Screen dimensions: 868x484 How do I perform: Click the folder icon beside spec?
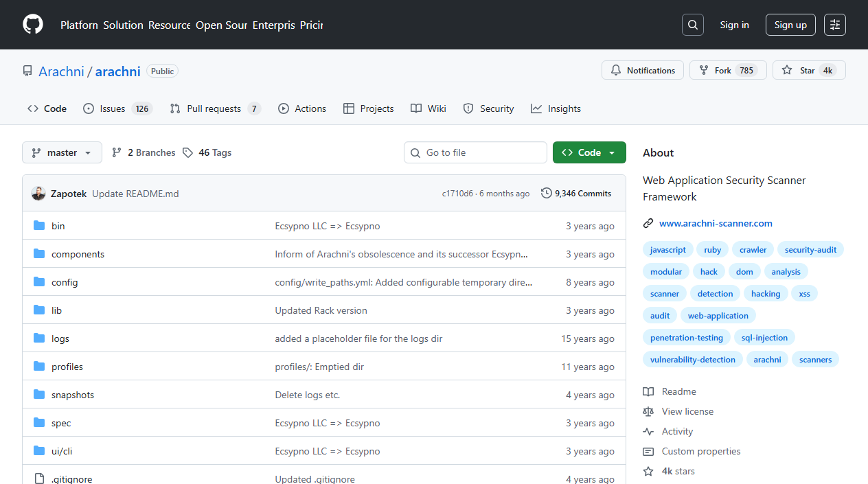(39, 423)
